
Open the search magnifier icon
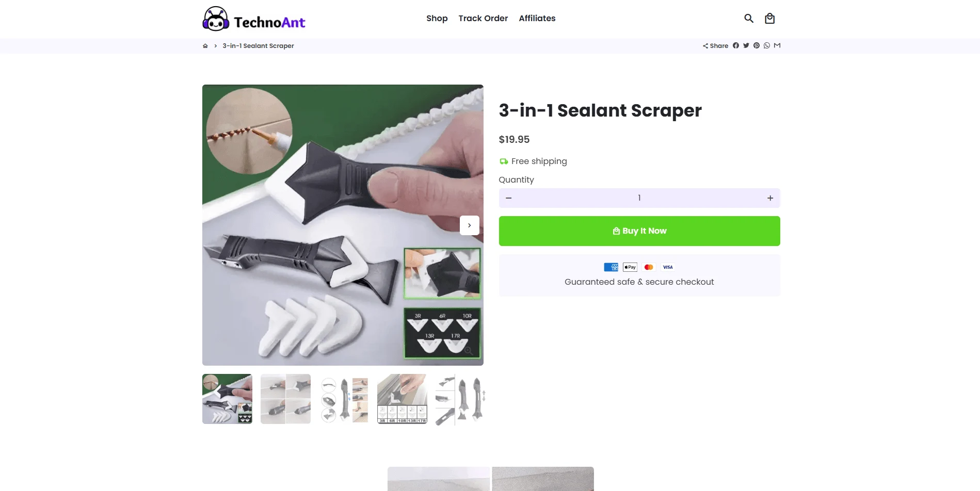749,19
